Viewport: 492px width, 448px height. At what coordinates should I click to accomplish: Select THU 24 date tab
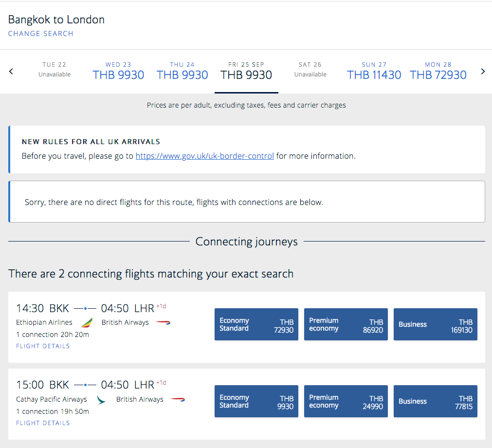[182, 71]
